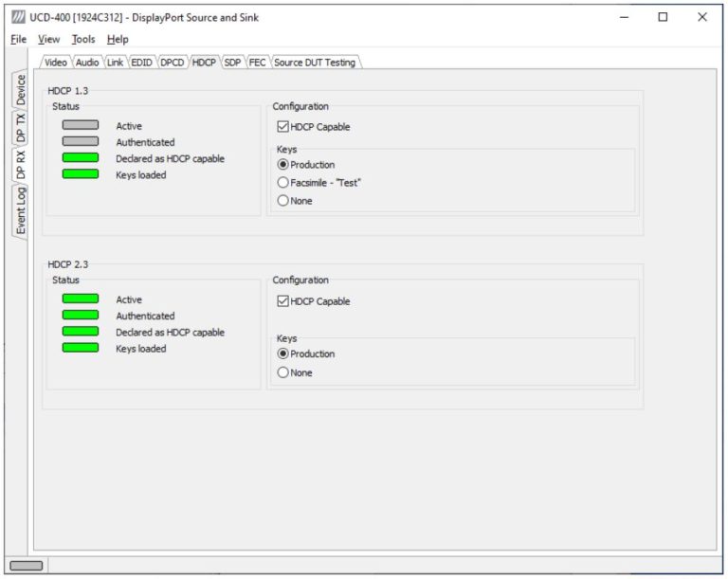Open the Source DUT Testing tab
This screenshot has height=579, width=728.
315,63
